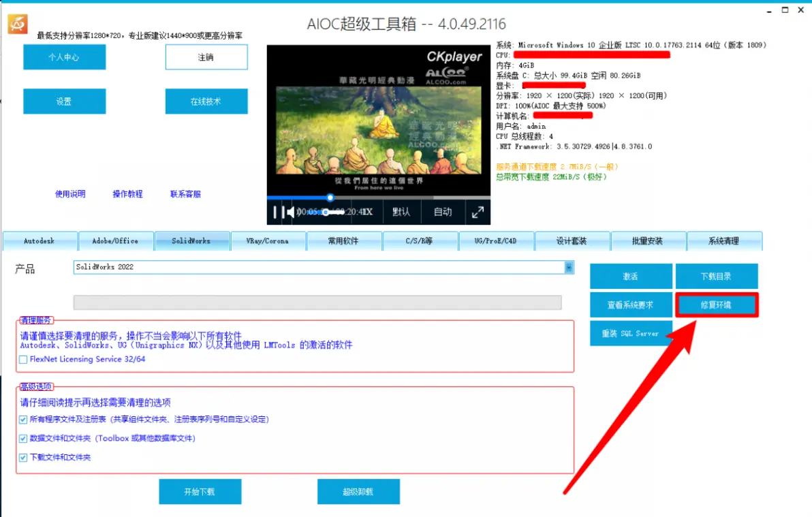The height and width of the screenshot is (517, 812).
Task: Pause the video with the pause icon
Action: [275, 212]
